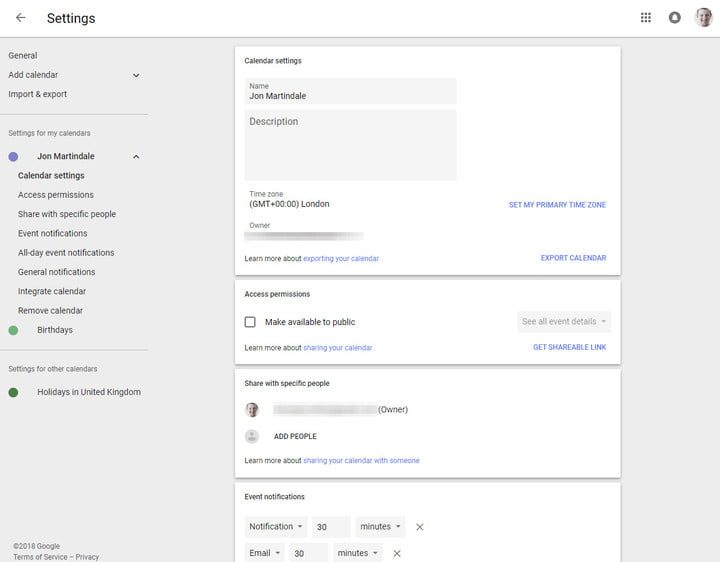Collapse the Jon Martindale calendar section
Image resolution: width=720 pixels, height=562 pixels.
click(136, 156)
